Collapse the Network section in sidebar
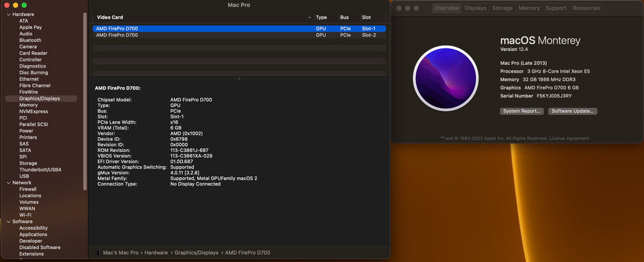This screenshot has width=644, height=262. click(x=8, y=183)
